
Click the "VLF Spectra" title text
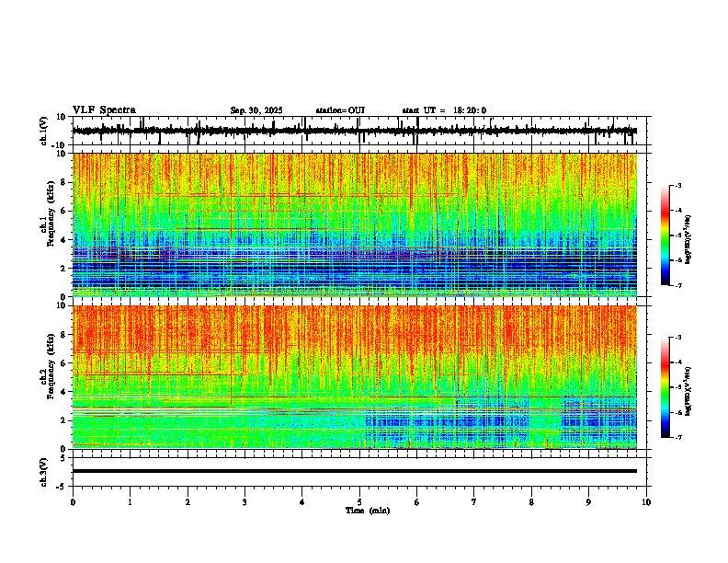point(104,110)
